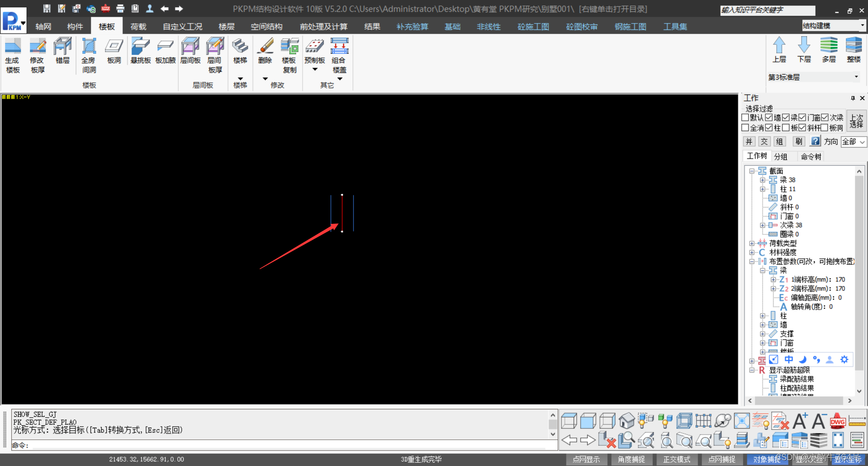
Task: Expand the 梁 38 tree node
Action: coord(763,180)
